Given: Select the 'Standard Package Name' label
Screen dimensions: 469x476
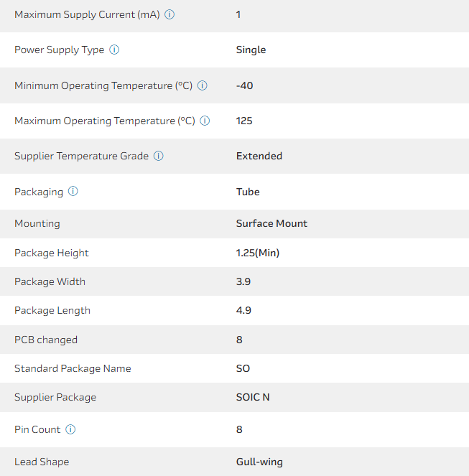Looking at the screenshot, I should click(73, 368).
